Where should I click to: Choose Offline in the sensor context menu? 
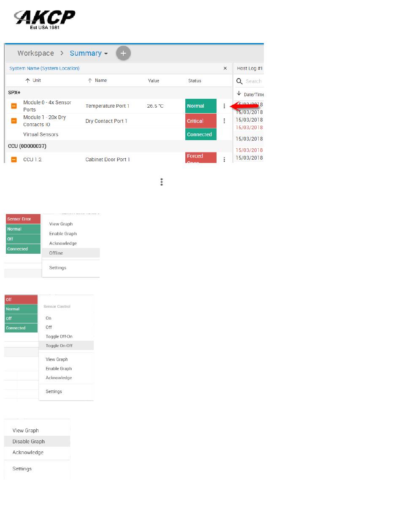pyautogui.click(x=71, y=253)
